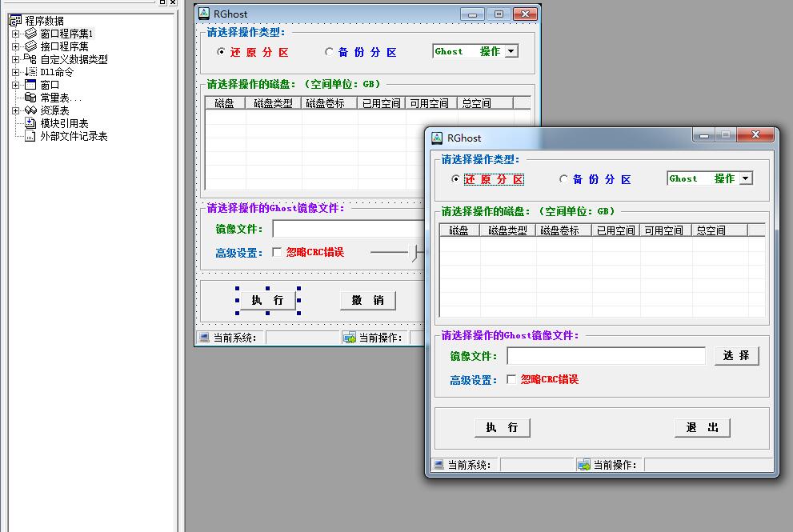Click the 程序数据 root node icon
793x532 pixels.
16,21
